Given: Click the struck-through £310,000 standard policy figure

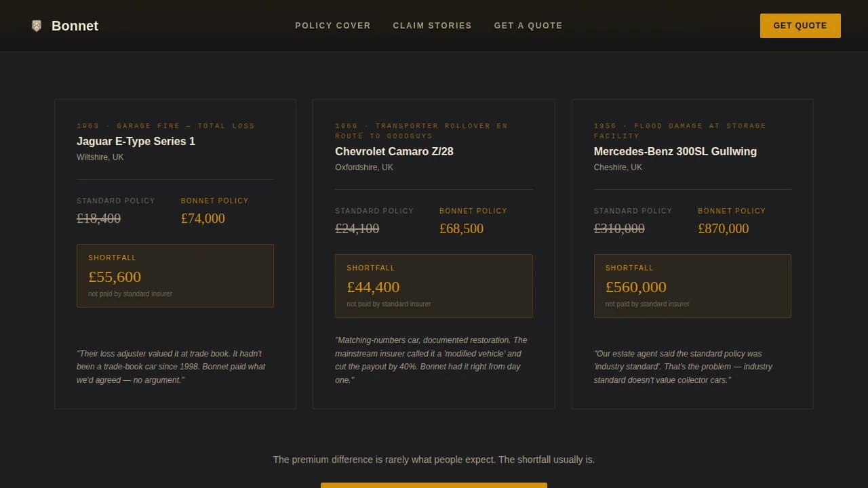Looking at the screenshot, I should (x=619, y=228).
